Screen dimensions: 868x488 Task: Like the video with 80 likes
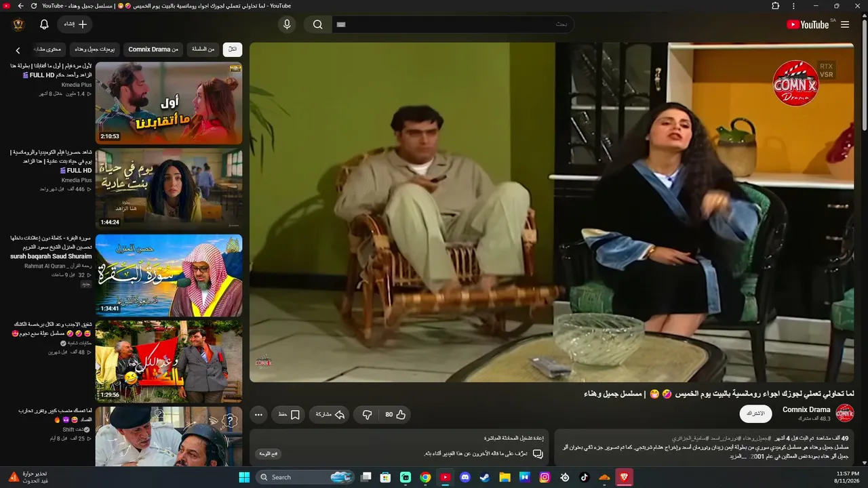coord(395,414)
